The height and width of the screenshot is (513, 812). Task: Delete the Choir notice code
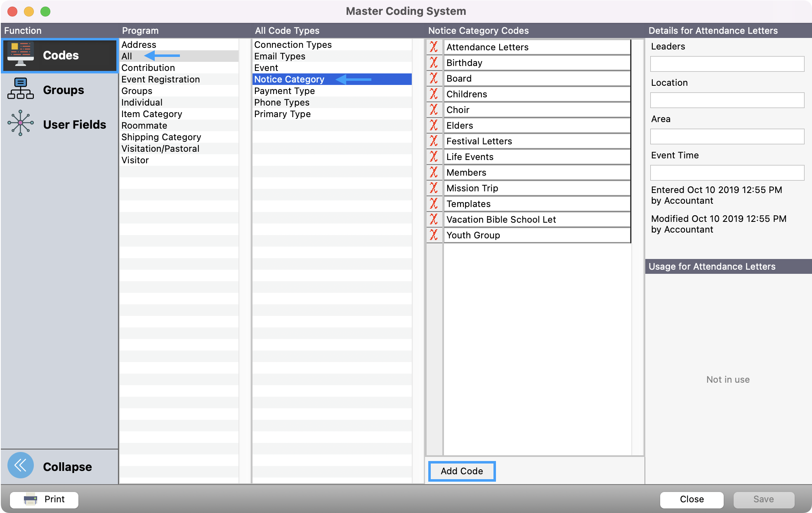pos(434,110)
